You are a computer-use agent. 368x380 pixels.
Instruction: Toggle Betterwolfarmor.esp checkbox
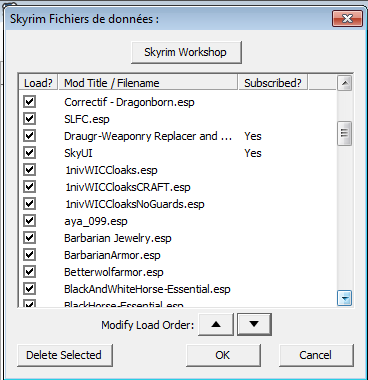[x=30, y=271]
